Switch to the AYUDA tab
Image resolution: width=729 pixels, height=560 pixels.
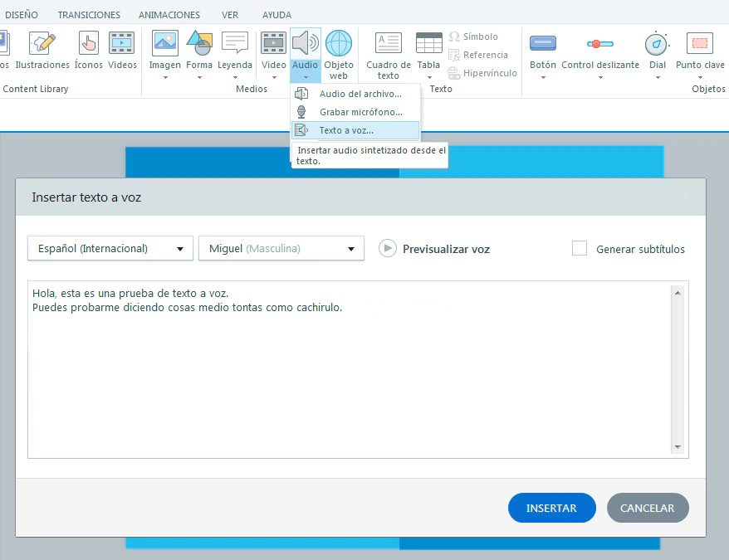pyautogui.click(x=276, y=15)
